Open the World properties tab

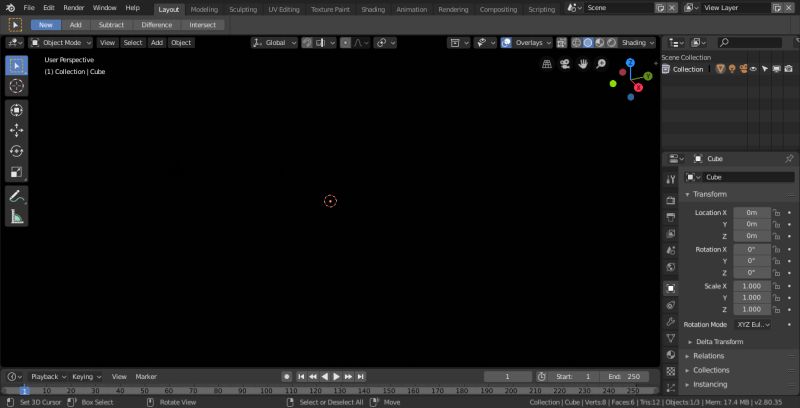coord(671,267)
